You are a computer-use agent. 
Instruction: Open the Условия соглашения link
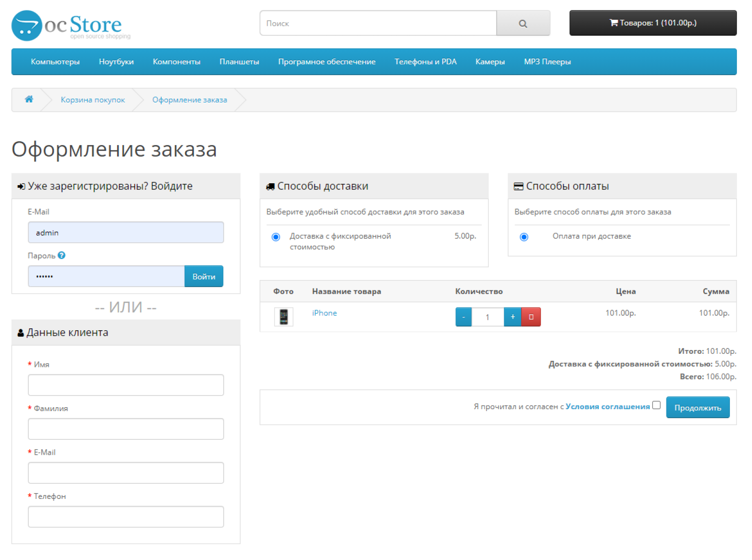(x=607, y=406)
